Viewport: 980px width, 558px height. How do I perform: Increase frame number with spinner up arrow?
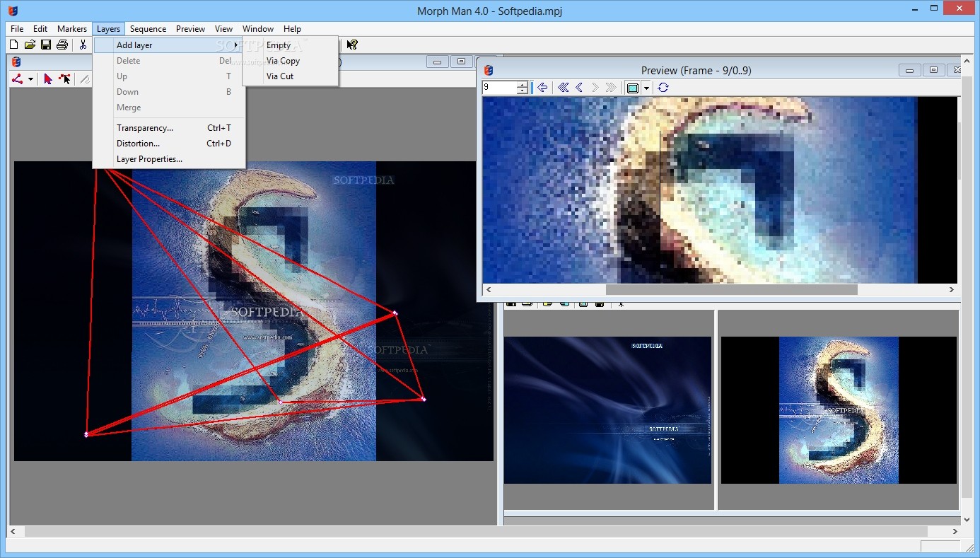pos(523,85)
